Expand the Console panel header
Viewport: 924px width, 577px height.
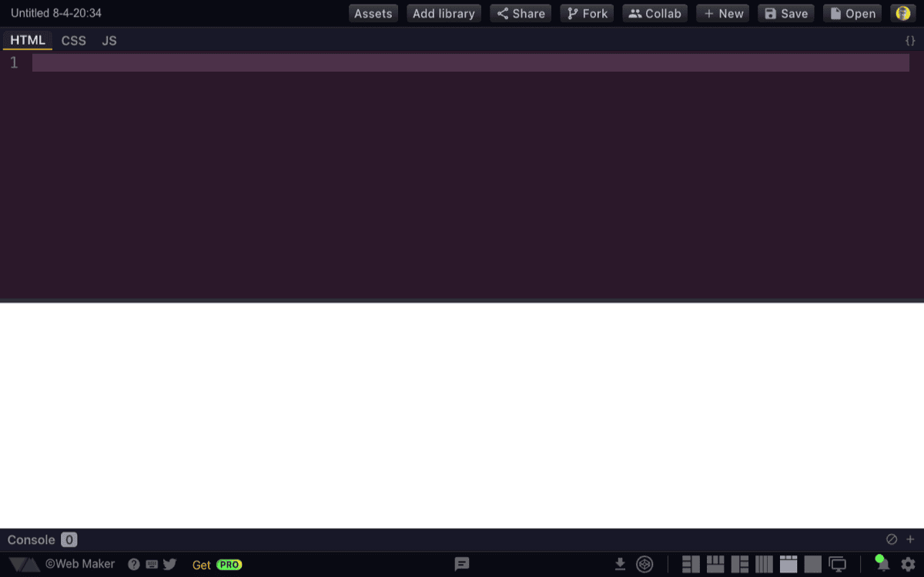point(32,539)
